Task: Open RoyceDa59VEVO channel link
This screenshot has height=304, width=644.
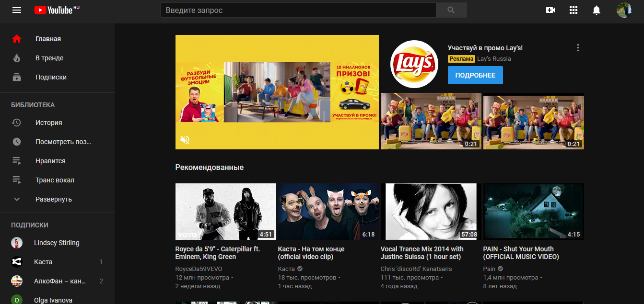Action: (199, 269)
